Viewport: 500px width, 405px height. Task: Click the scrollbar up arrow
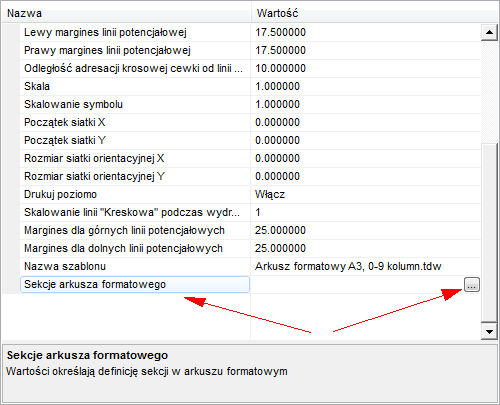point(489,32)
